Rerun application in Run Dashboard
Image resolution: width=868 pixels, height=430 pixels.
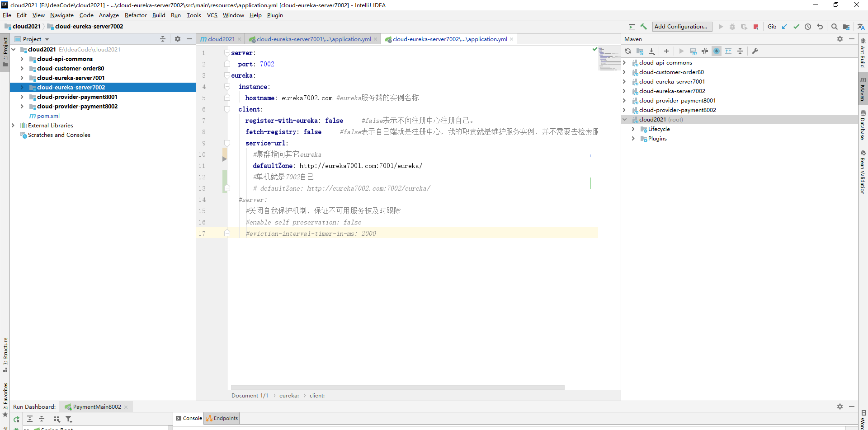tap(16, 419)
